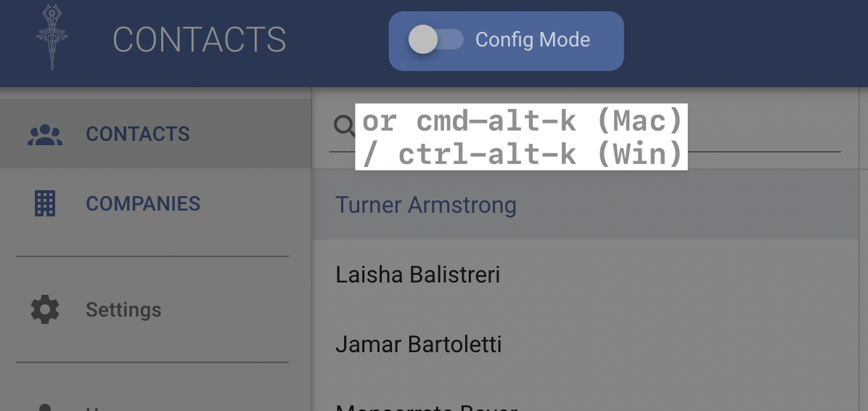Screen dimensions: 868x411
Task: Select contact Turner Armstrong
Action: [x=426, y=206]
